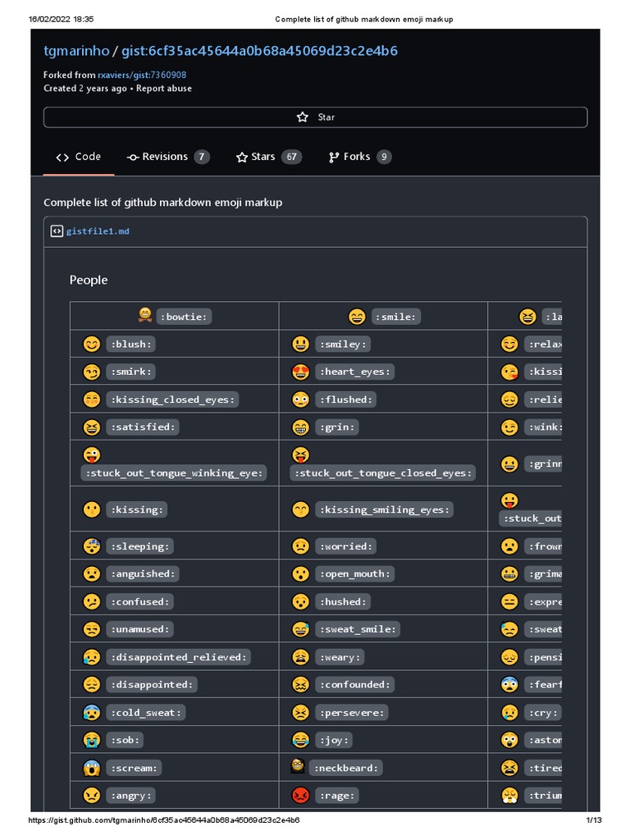This screenshot has width=630, height=840.
Task: Switch to the Code tab
Action: click(79, 157)
